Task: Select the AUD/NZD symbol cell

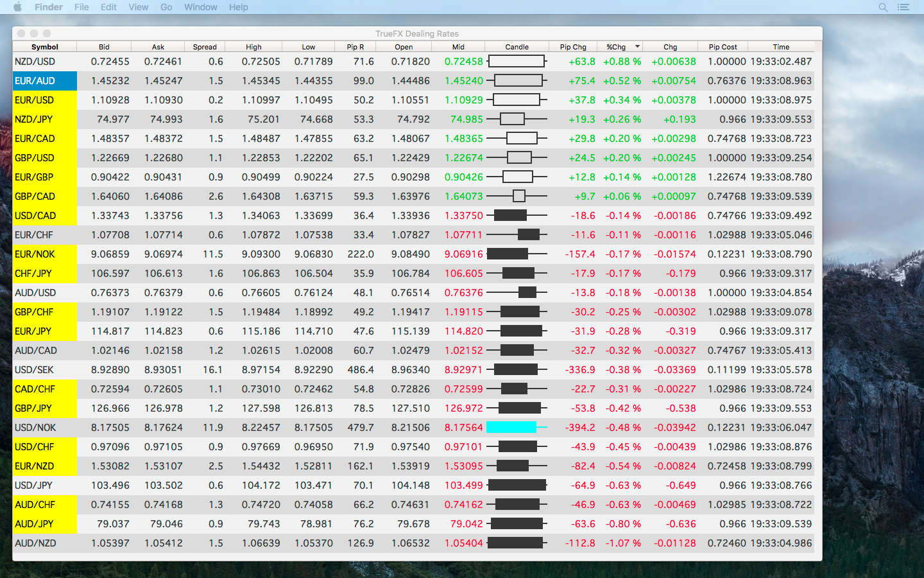Action: pyautogui.click(x=45, y=543)
